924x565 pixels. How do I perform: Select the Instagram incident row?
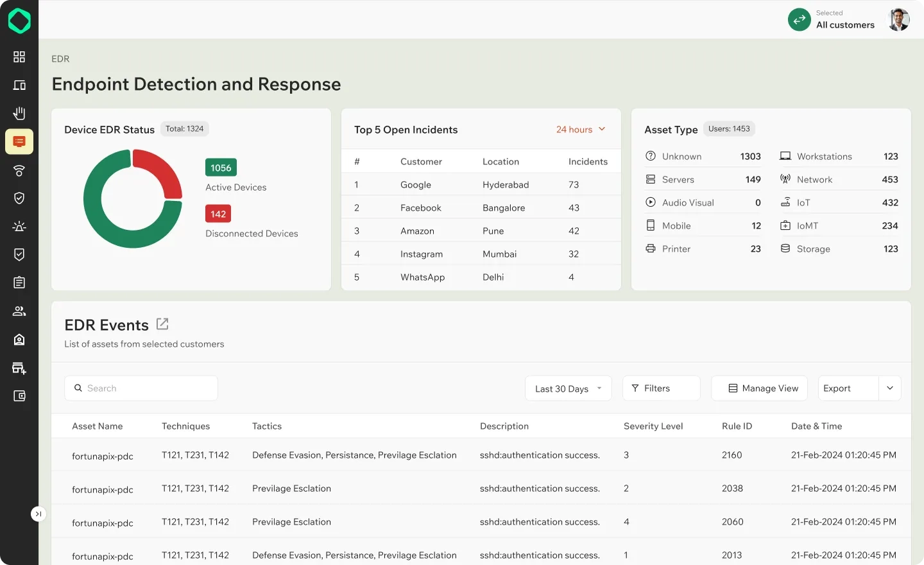tap(481, 254)
